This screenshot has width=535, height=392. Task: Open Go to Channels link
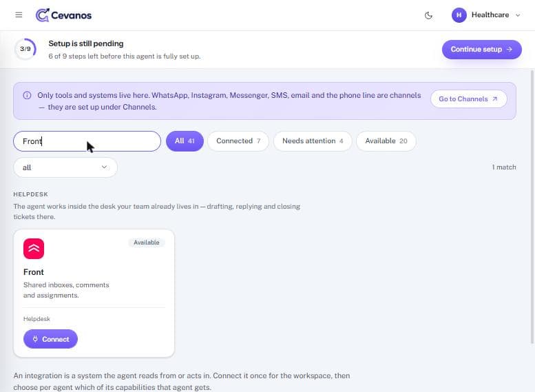[x=468, y=99]
